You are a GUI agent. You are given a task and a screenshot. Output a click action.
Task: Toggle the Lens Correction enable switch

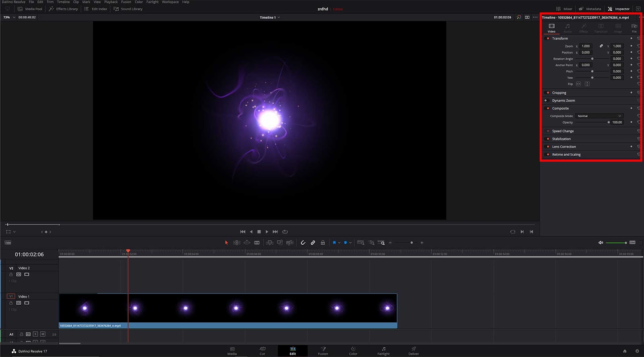[x=547, y=147]
